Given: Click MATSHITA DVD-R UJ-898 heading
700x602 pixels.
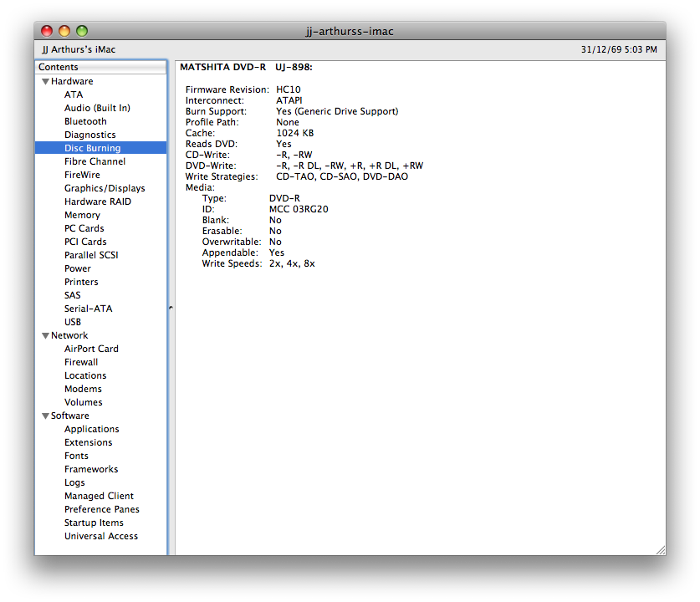Looking at the screenshot, I should (x=246, y=68).
